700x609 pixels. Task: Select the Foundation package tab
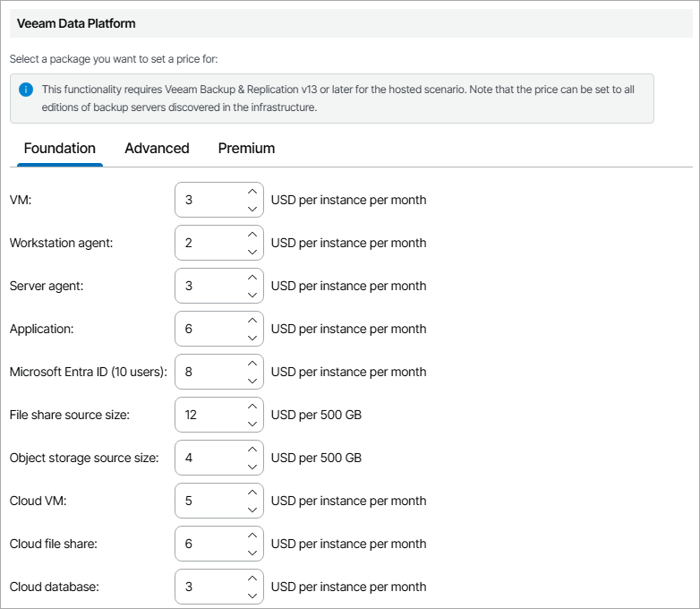[x=59, y=149]
